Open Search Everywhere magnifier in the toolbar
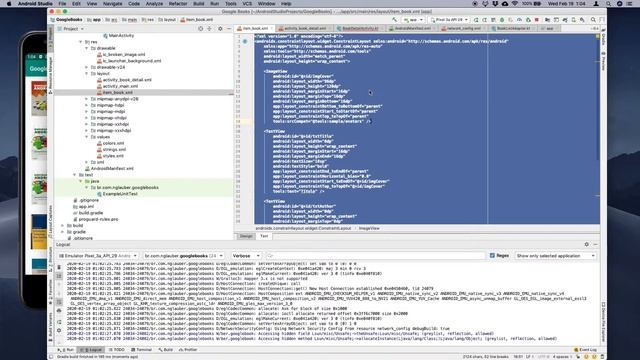The height and width of the screenshot is (360, 640). tap(593, 20)
